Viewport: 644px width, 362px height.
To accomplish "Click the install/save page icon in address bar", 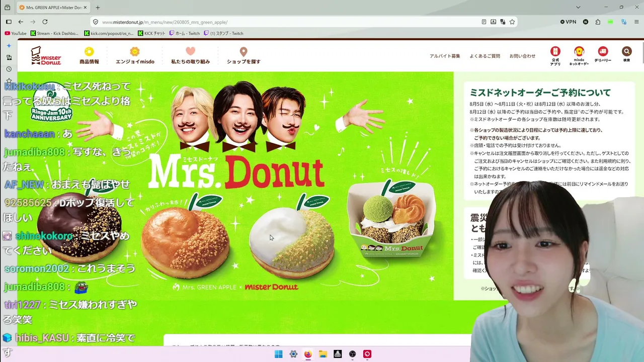I will click(x=494, y=22).
